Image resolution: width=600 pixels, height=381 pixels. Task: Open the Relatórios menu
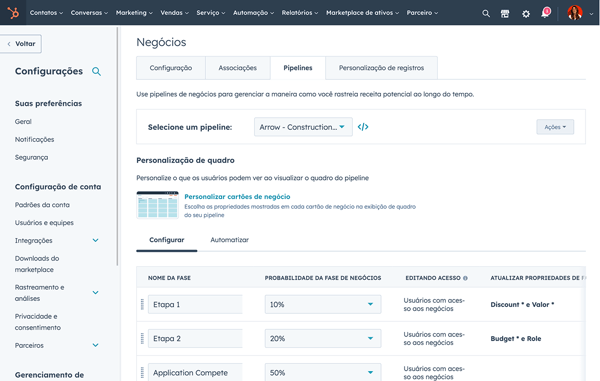pyautogui.click(x=300, y=13)
